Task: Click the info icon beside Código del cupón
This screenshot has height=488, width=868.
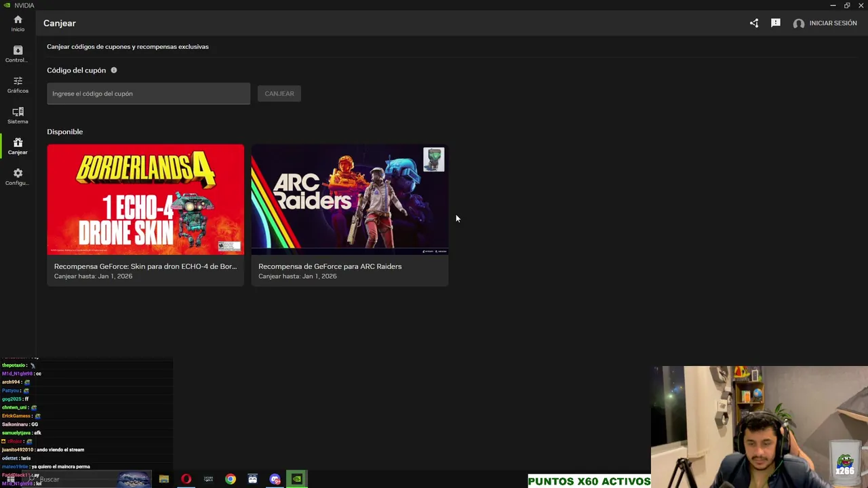Action: (114, 70)
